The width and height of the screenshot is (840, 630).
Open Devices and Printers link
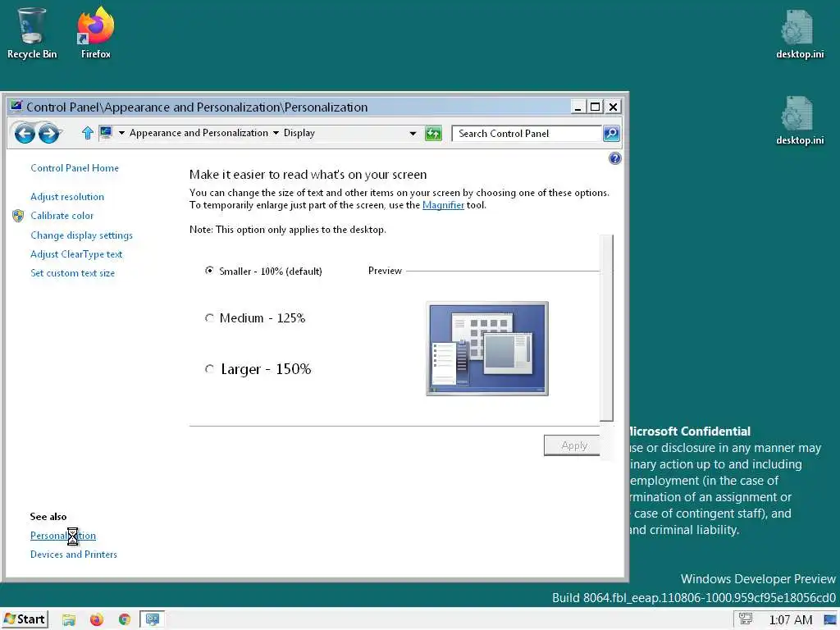tap(73, 554)
